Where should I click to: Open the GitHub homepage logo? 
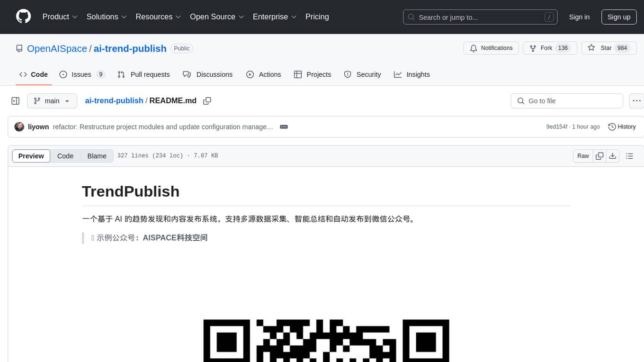[x=23, y=17]
